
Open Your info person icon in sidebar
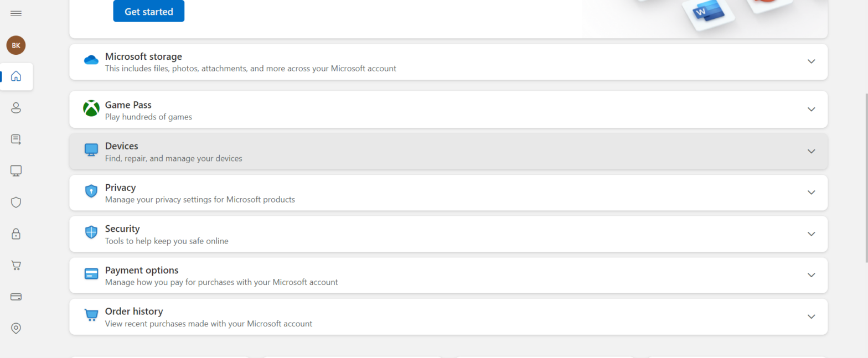[x=16, y=108]
